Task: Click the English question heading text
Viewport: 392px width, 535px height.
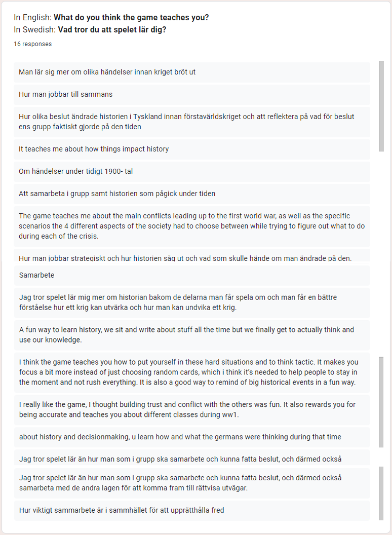Action: pyautogui.click(x=111, y=17)
